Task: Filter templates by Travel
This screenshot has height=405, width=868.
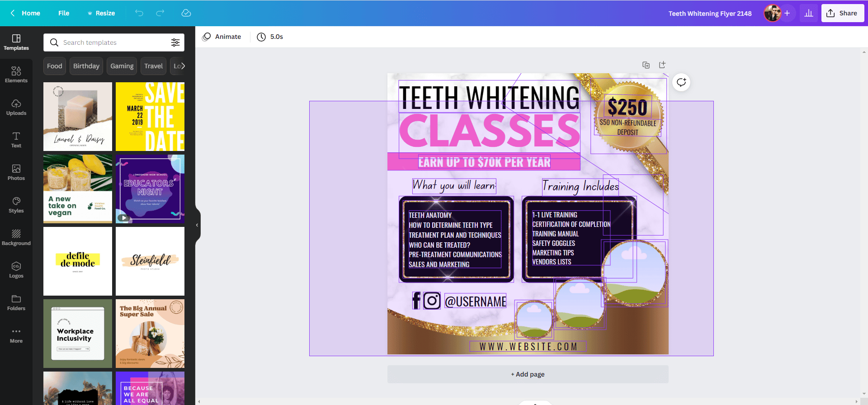Action: 154,66
